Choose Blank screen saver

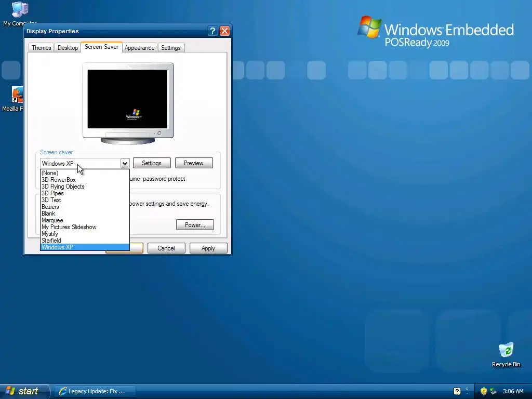[x=85, y=214]
